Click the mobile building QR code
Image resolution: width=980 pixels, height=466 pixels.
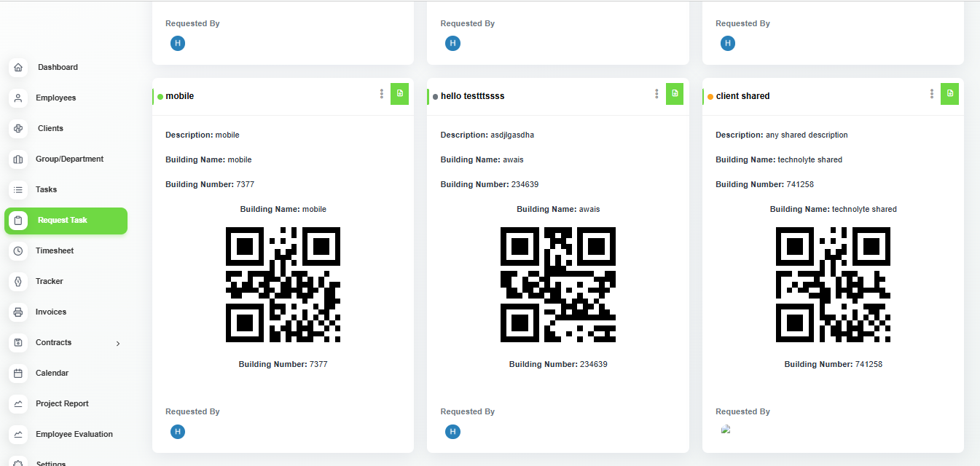(x=283, y=285)
